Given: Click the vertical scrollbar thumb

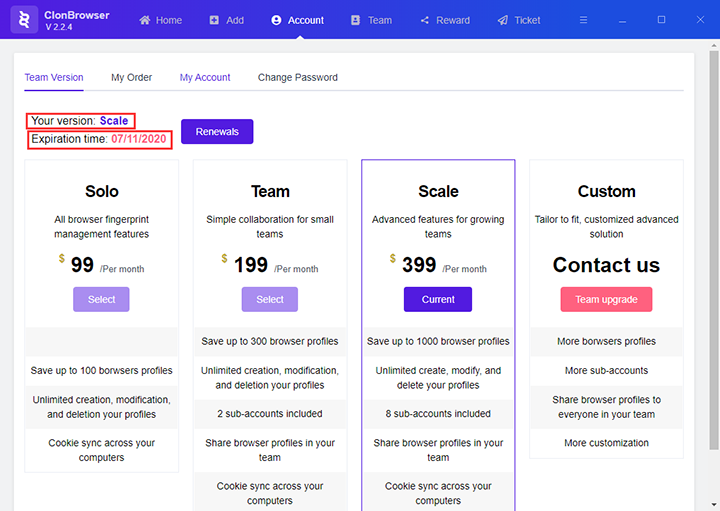Looking at the screenshot, I should 714,250.
